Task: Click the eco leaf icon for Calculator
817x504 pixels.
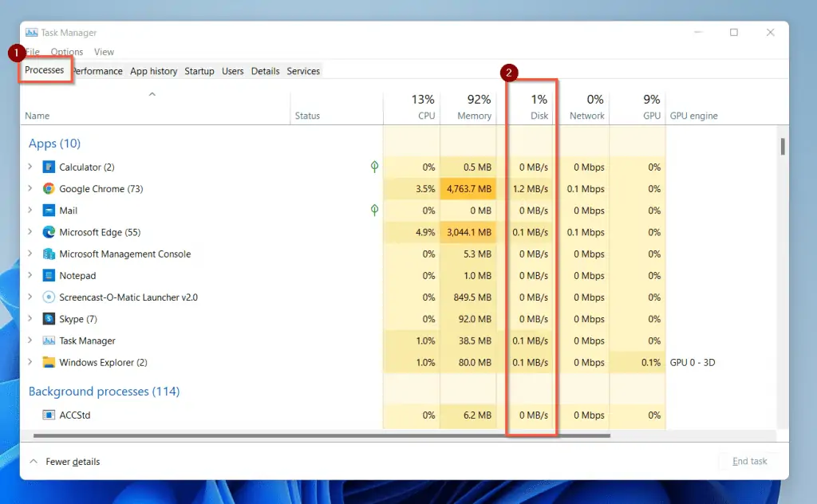Action: coord(374,167)
